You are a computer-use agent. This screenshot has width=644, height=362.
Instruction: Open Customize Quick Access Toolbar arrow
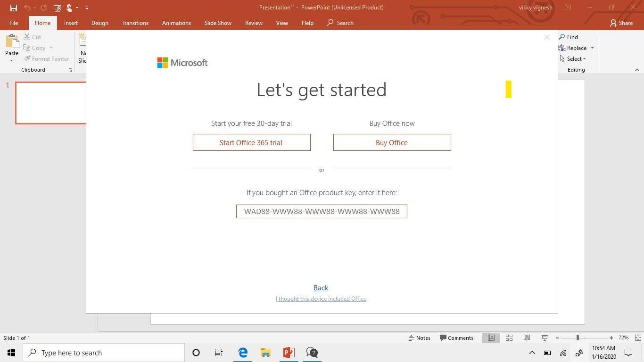pos(87,8)
